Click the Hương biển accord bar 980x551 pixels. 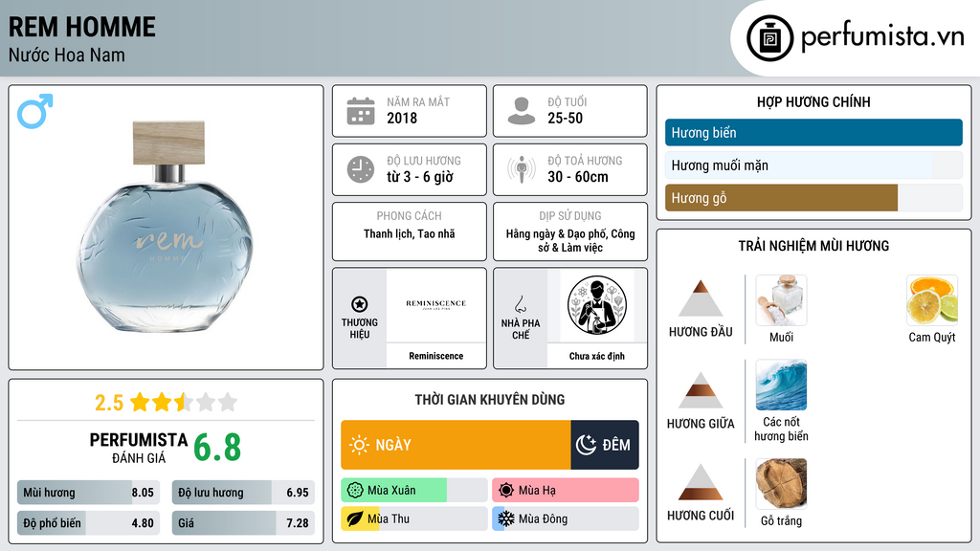[x=813, y=132]
